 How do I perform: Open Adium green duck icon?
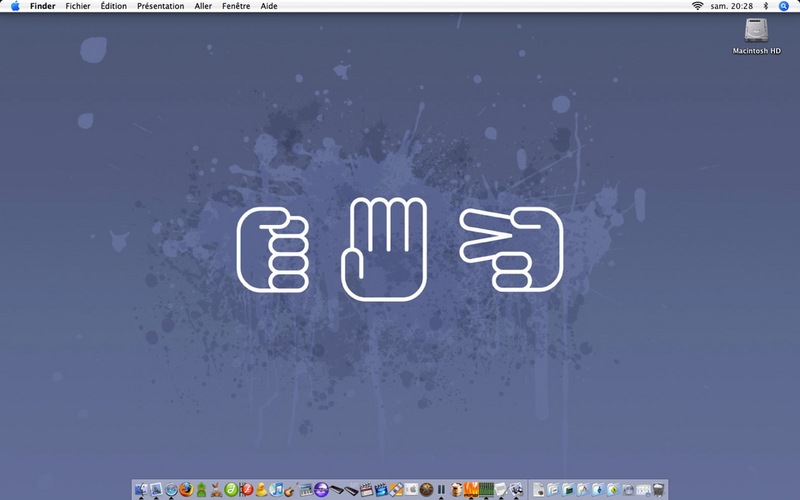202,490
